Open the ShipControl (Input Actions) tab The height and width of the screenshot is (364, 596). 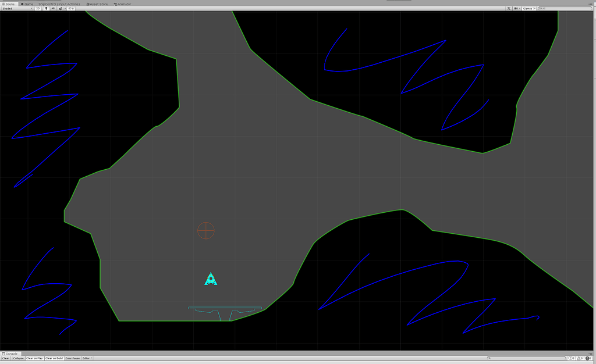pyautogui.click(x=59, y=3)
